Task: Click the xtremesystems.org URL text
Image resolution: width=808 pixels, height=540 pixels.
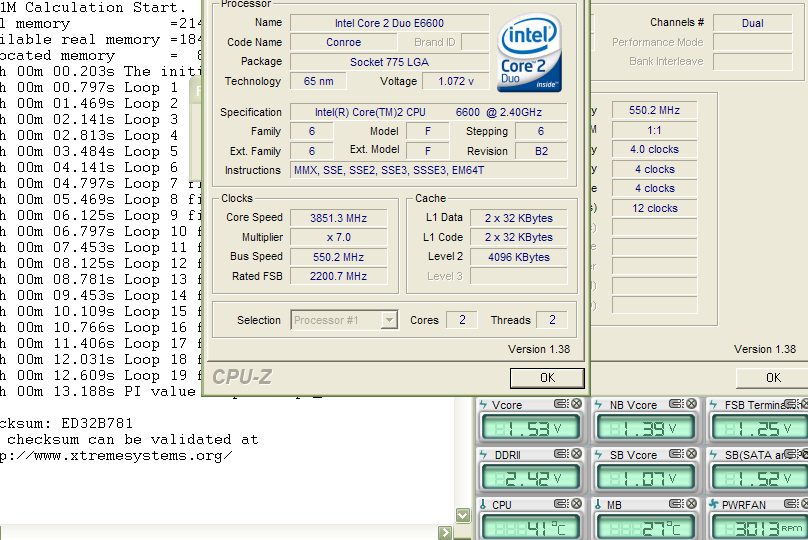Action: pyautogui.click(x=116, y=455)
